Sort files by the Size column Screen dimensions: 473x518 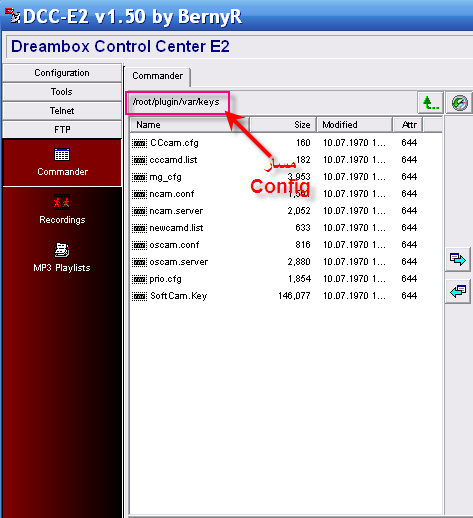283,125
